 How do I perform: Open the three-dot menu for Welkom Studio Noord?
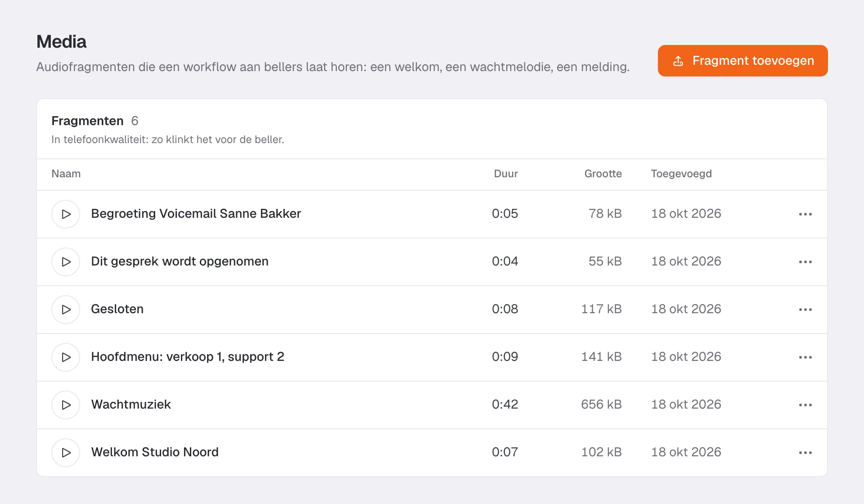point(805,453)
